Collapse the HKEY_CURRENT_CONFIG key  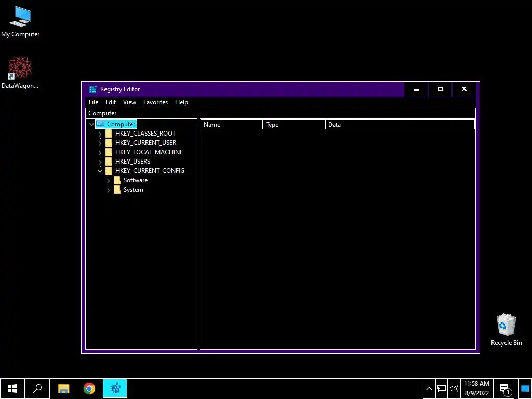(100, 171)
